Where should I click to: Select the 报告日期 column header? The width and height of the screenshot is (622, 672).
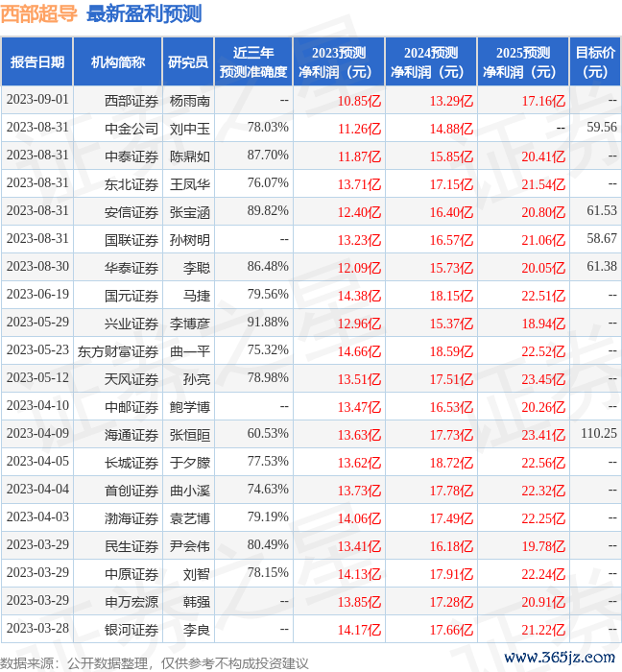tap(37, 61)
